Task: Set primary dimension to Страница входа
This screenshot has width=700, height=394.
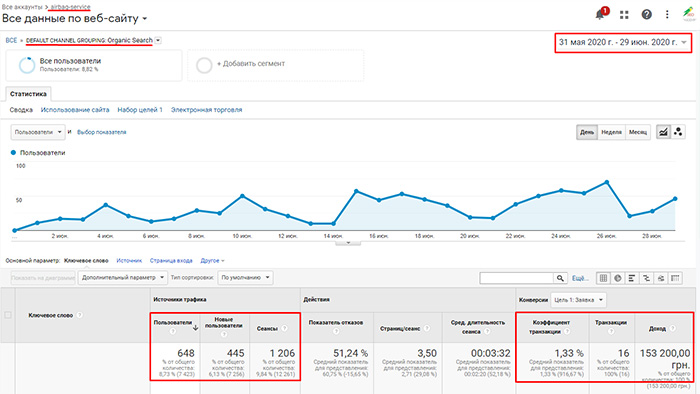Action: click(171, 261)
